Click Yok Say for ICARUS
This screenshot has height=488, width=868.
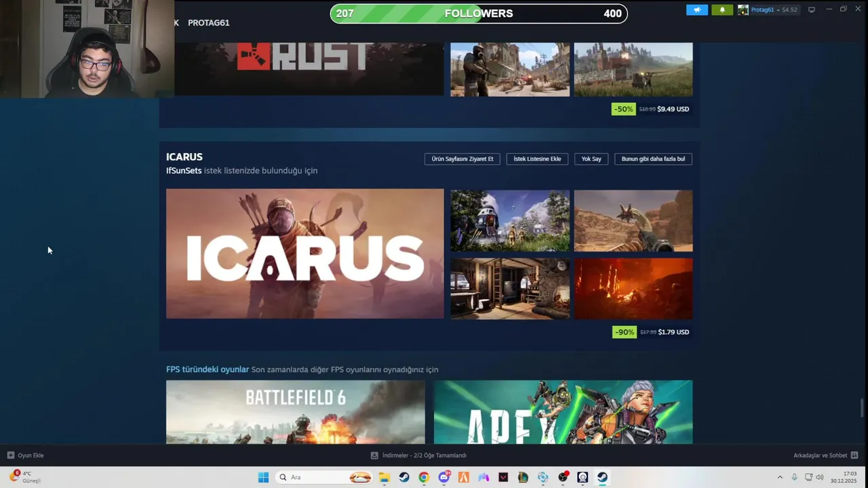coord(591,159)
